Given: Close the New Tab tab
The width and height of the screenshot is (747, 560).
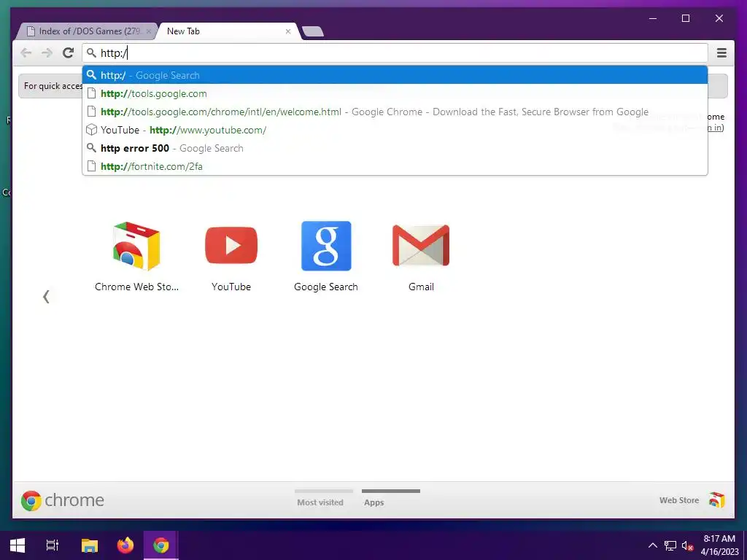Looking at the screenshot, I should (x=288, y=31).
